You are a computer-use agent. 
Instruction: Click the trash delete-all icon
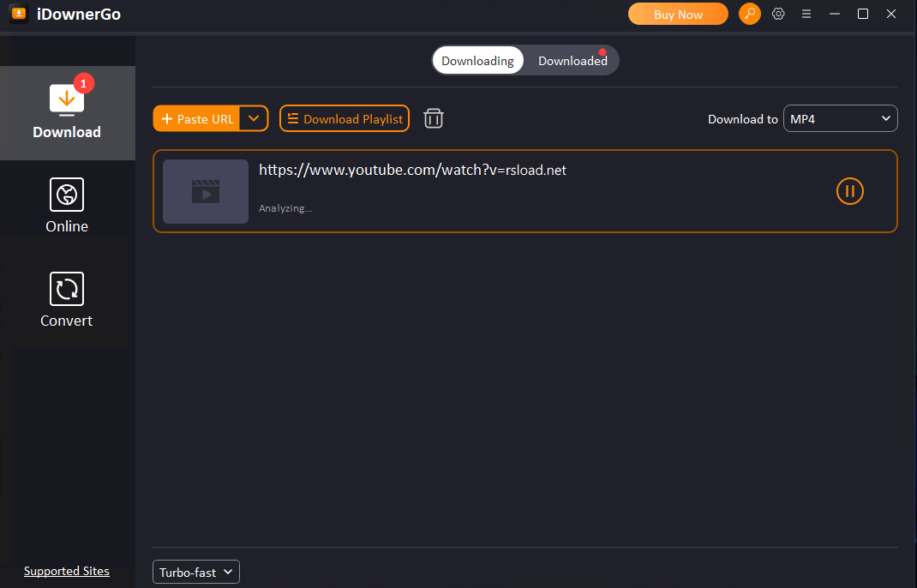434,118
